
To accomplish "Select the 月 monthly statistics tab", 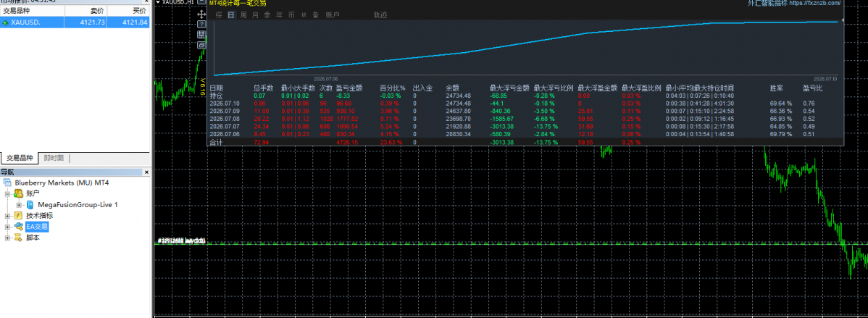I will [x=255, y=15].
